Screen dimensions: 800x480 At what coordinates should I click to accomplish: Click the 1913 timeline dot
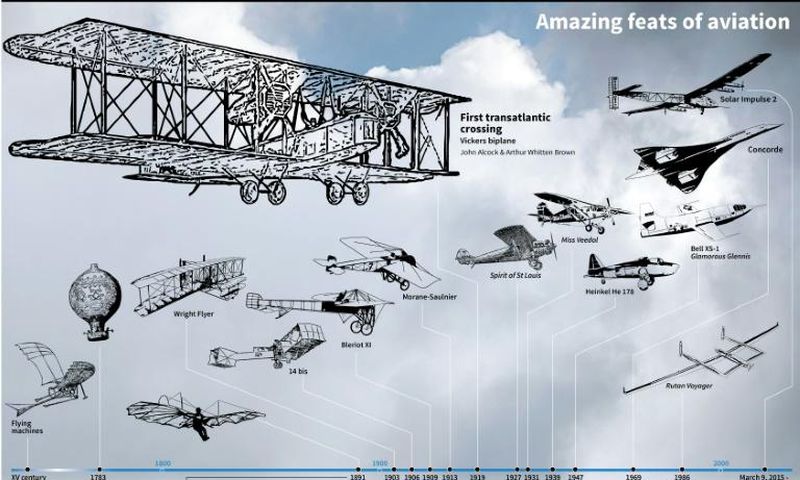(x=450, y=469)
